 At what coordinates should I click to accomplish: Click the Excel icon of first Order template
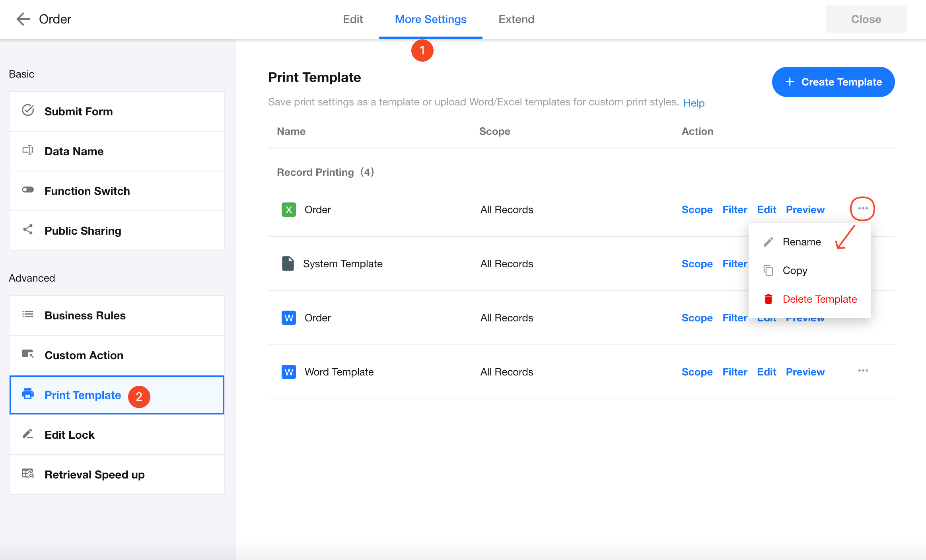pyautogui.click(x=288, y=210)
